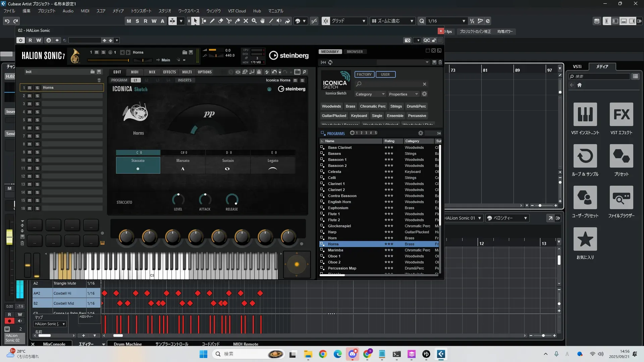The width and height of the screenshot is (644, 362).
Task: Select the Scissors split tool
Action: pos(229,21)
